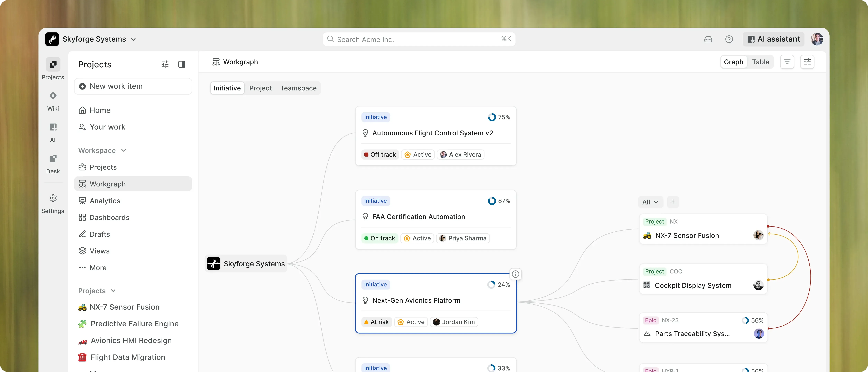Viewport: 868px width, 372px height.
Task: Open Settings from the left rail
Action: click(53, 204)
